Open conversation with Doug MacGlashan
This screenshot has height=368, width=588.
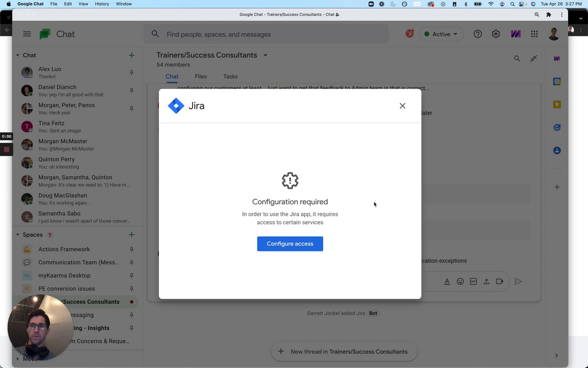77,199
